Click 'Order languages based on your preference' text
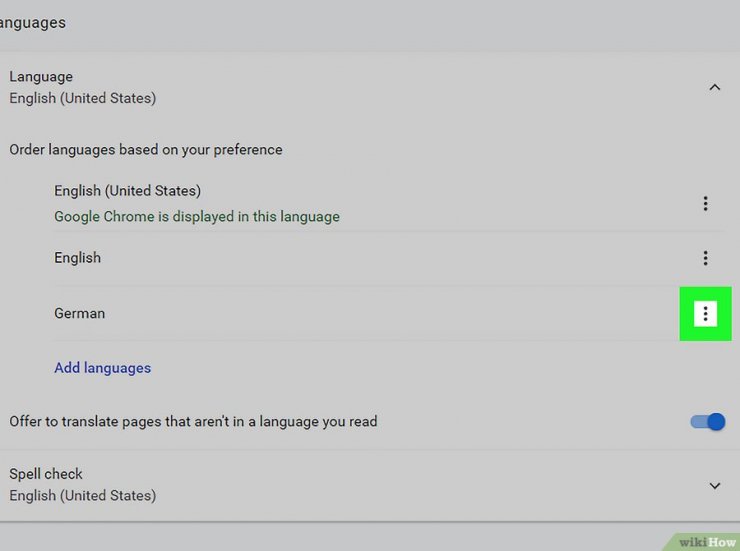This screenshot has width=740, height=551. click(x=146, y=150)
